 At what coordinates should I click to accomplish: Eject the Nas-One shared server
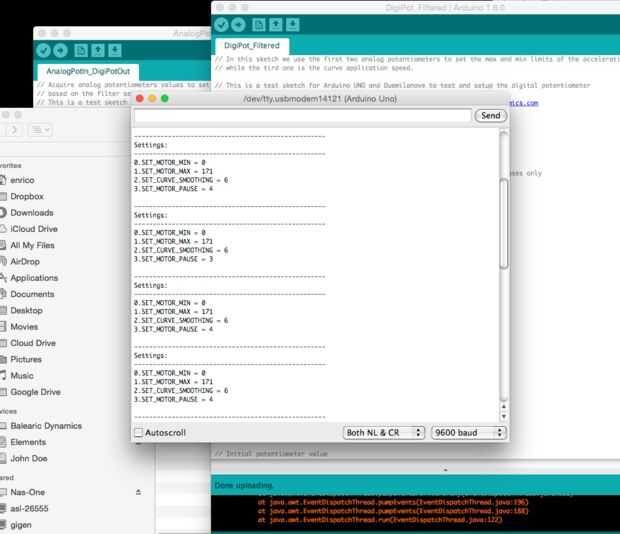pos(138,492)
